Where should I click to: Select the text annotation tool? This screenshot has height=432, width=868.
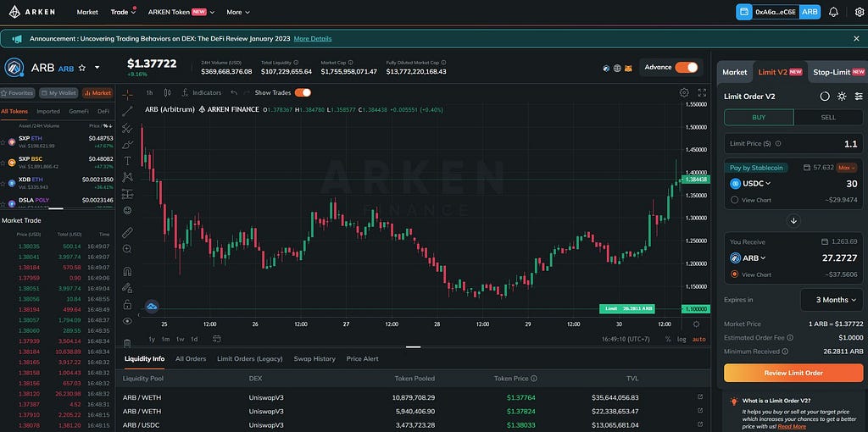(x=127, y=161)
